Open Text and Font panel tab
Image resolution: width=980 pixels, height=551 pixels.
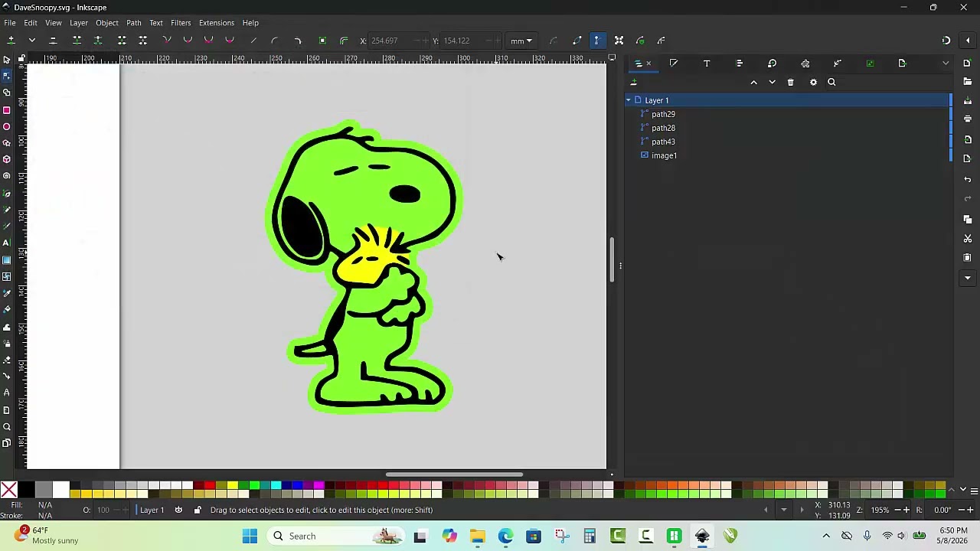707,64
